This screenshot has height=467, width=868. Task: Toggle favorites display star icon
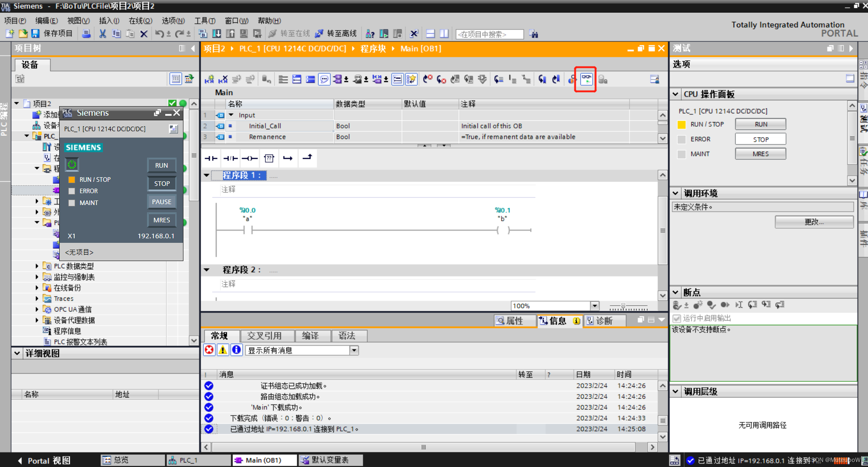tap(411, 79)
